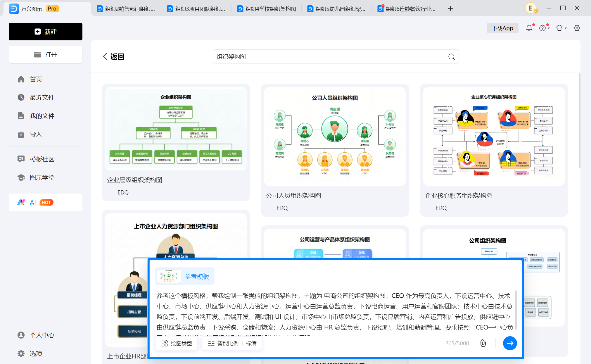Add a new tab with plus icon
The width and height of the screenshot is (591, 364).
[450, 9]
